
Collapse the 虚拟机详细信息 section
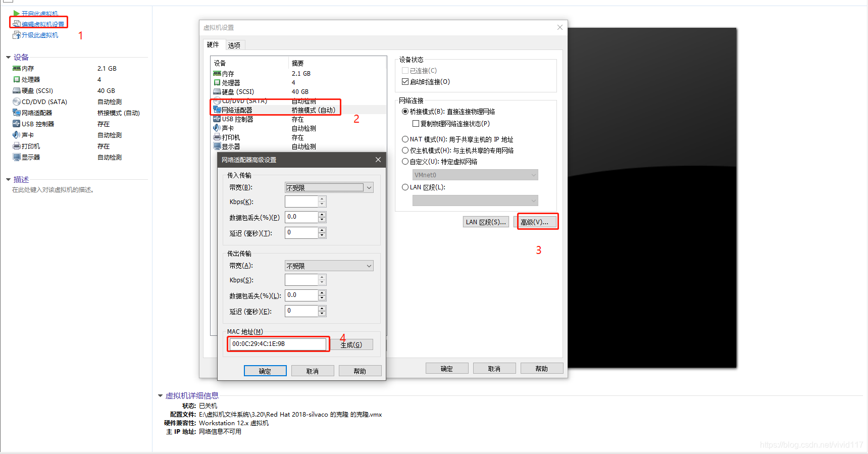pos(161,395)
